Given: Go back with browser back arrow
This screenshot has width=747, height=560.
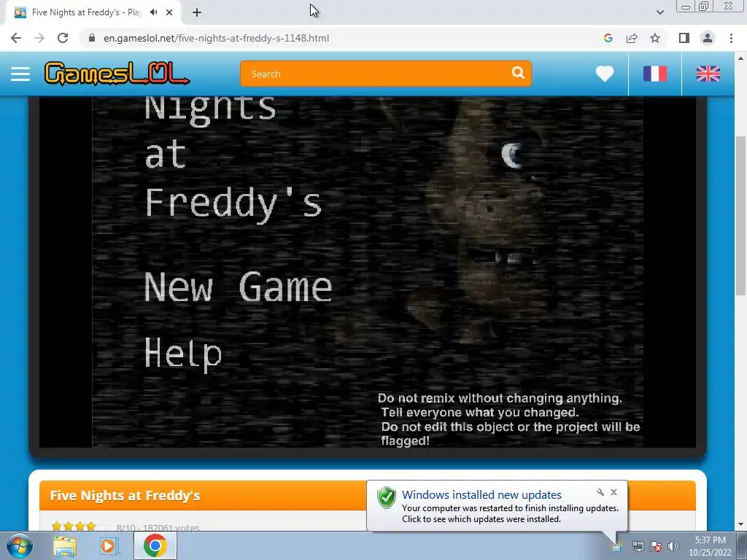Looking at the screenshot, I should tap(16, 38).
